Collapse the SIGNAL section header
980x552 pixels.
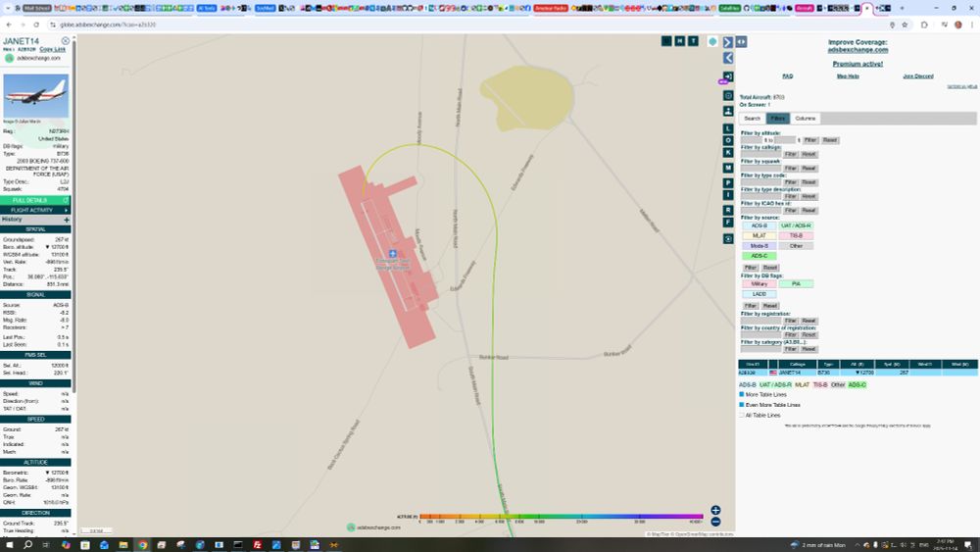[35, 294]
